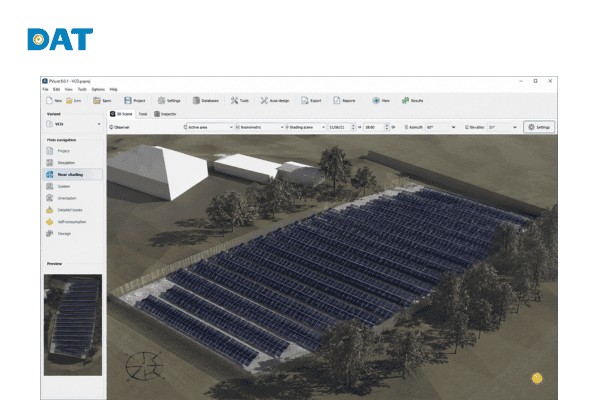This screenshot has width=600, height=400.
Task: Open the Active area dropdown
Action: (x=208, y=127)
